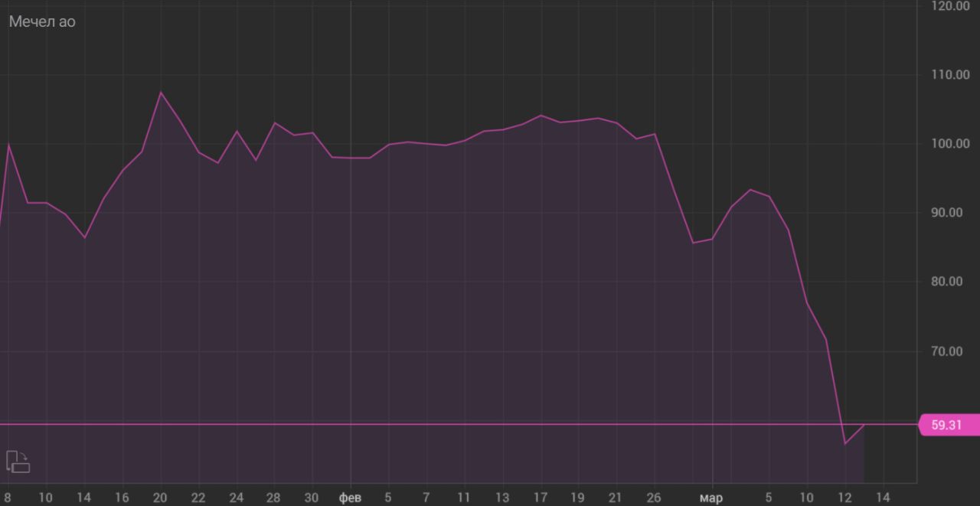Click the 120.00 price axis label
Viewport: 980px width, 506px height.
point(951,6)
